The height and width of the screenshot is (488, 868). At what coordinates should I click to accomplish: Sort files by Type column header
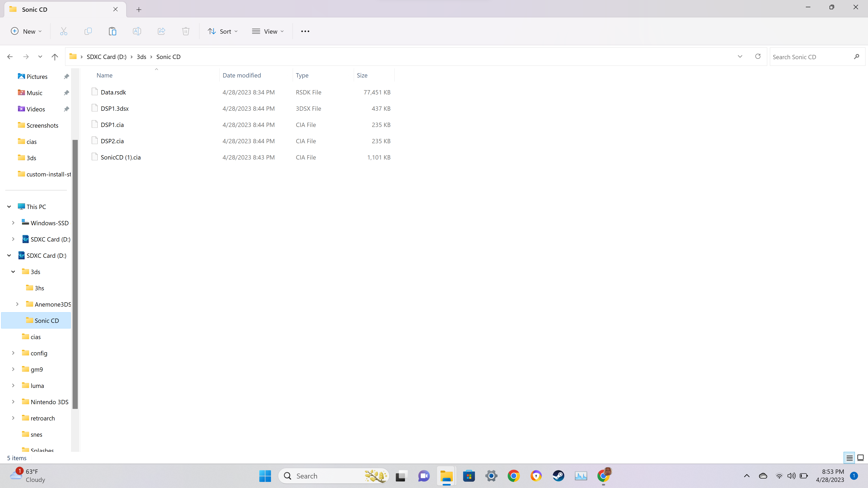pyautogui.click(x=302, y=75)
